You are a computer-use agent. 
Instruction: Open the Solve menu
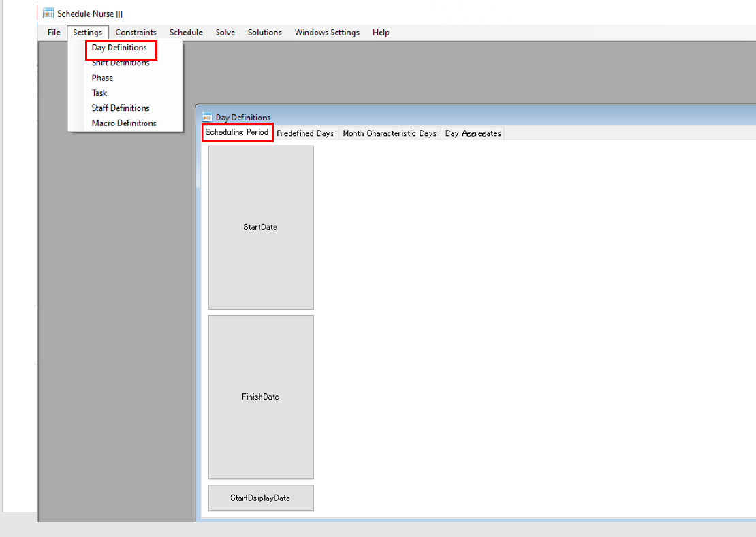225,32
